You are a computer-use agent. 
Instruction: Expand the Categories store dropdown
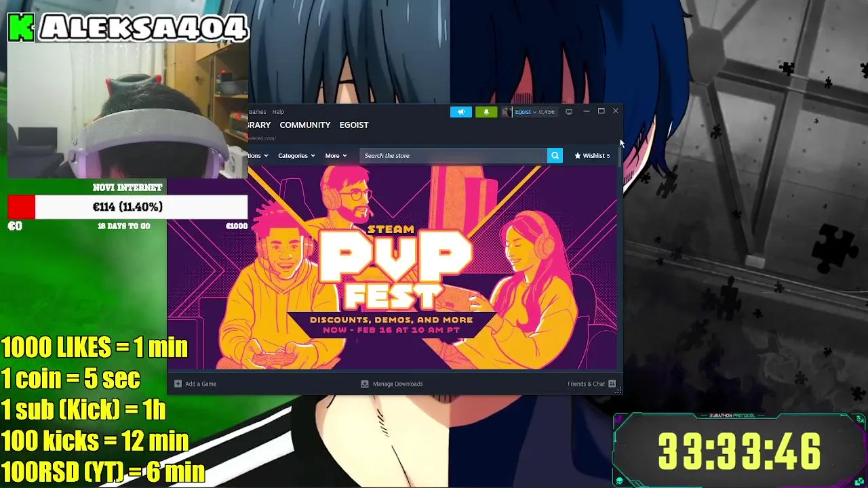296,156
